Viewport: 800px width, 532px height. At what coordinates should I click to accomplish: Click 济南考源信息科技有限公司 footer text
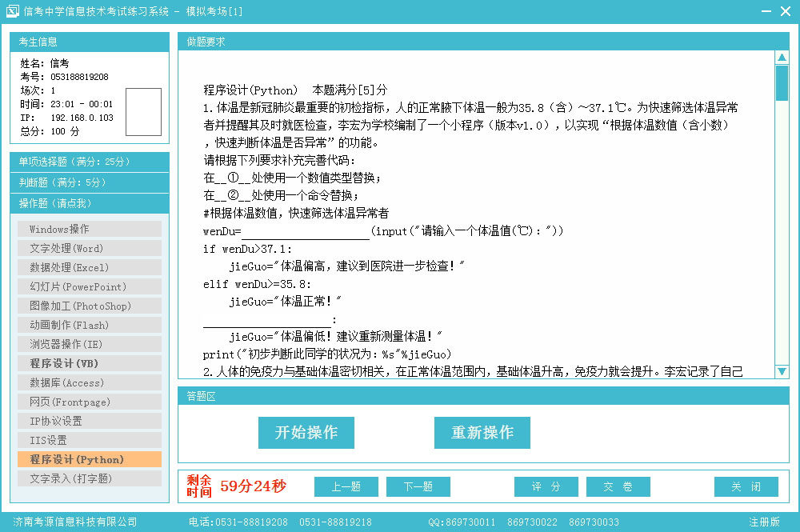click(75, 522)
